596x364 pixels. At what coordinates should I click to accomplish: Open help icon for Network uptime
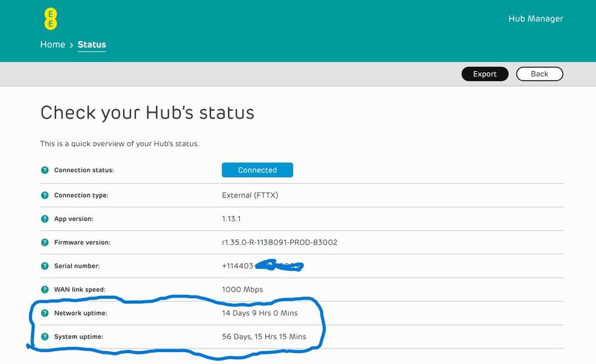point(45,313)
